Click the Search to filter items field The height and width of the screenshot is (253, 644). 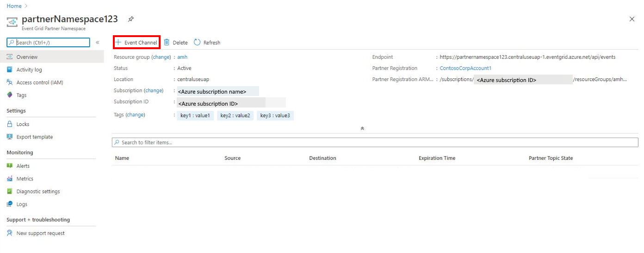375,142
